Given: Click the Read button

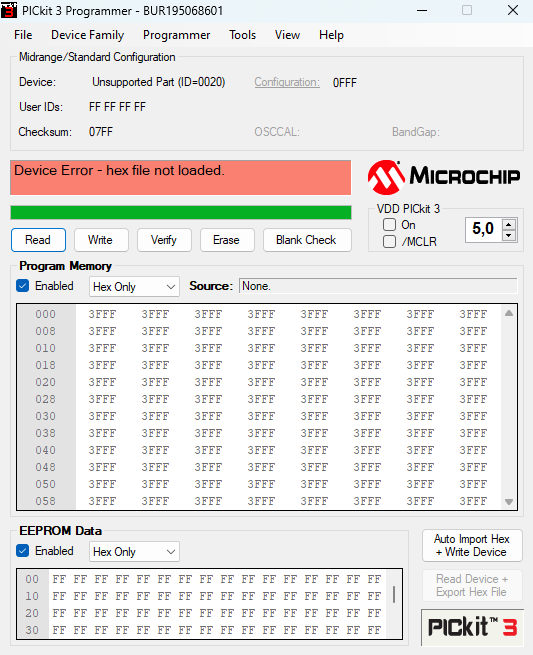Looking at the screenshot, I should coord(38,240).
